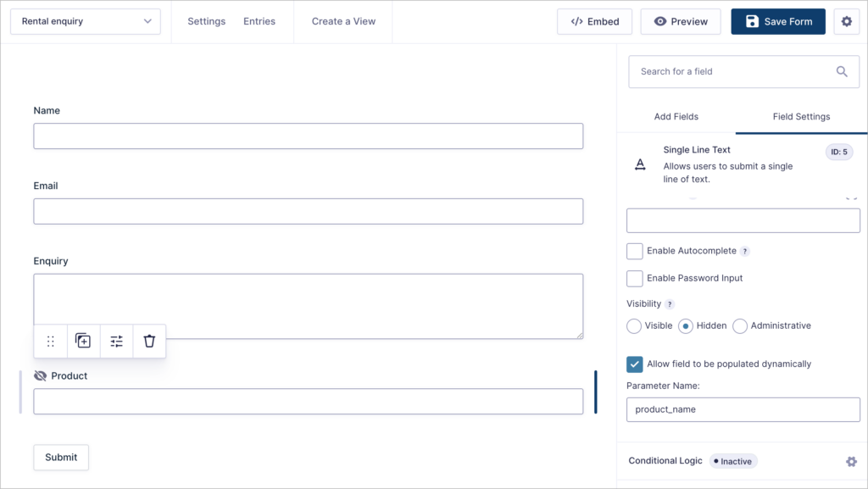Screen dimensions: 868x489
Task: Click into the Product field input
Action: [x=309, y=401]
